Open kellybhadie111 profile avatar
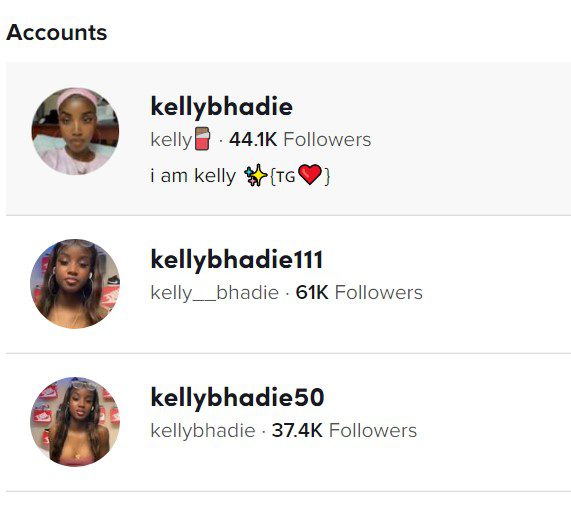The image size is (571, 516). coord(75,284)
